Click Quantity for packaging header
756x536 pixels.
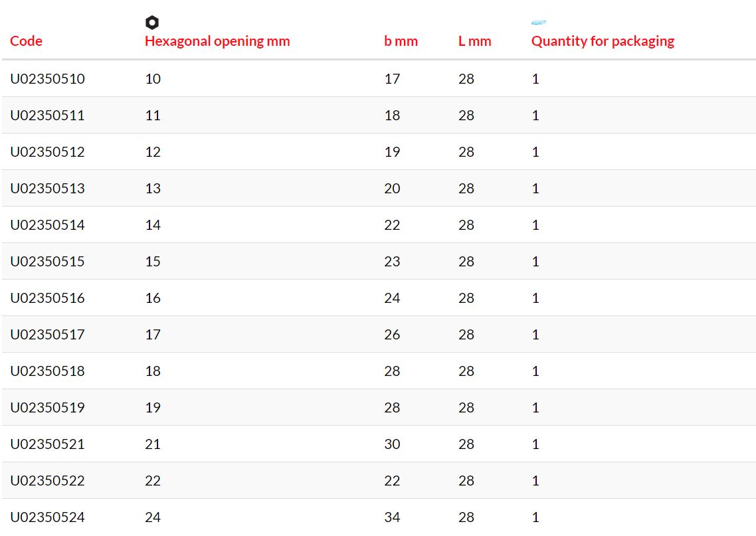(x=603, y=41)
